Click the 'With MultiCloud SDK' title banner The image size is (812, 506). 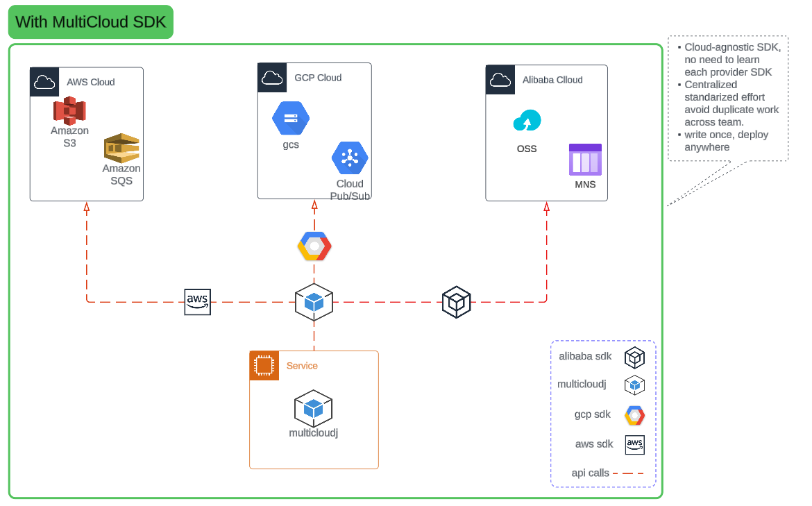90,22
